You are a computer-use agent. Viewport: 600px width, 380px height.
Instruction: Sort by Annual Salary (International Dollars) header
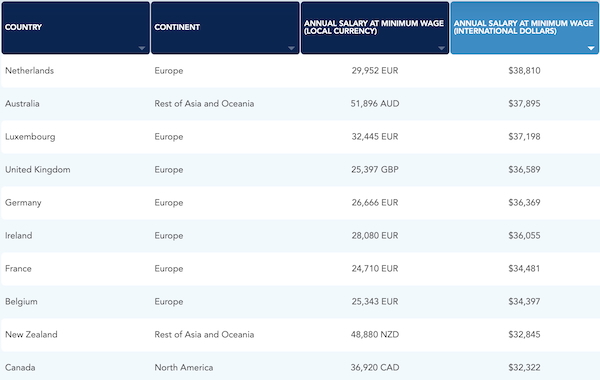coord(525,28)
